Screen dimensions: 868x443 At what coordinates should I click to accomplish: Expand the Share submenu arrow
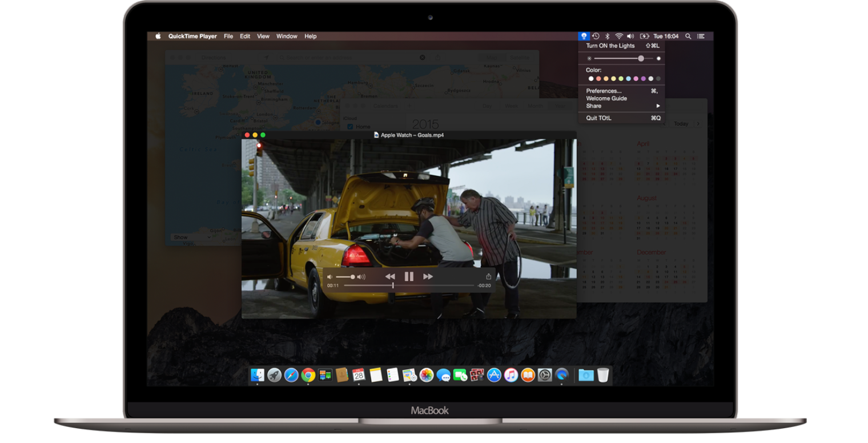click(658, 106)
